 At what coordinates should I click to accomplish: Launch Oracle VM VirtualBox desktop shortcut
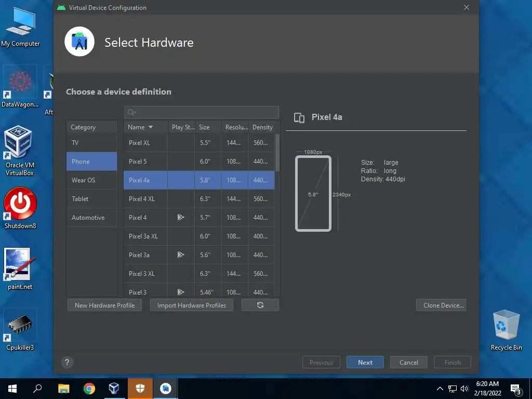point(19,151)
